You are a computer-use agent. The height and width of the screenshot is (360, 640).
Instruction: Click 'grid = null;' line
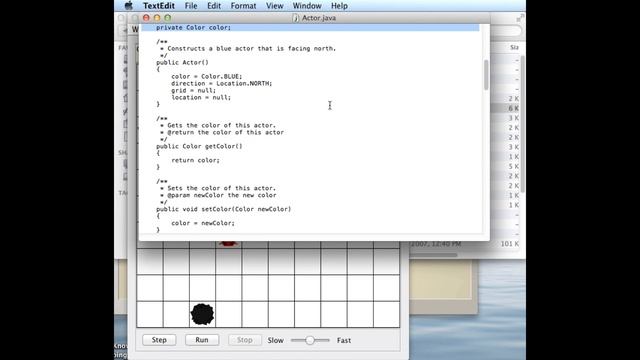[x=193, y=90]
